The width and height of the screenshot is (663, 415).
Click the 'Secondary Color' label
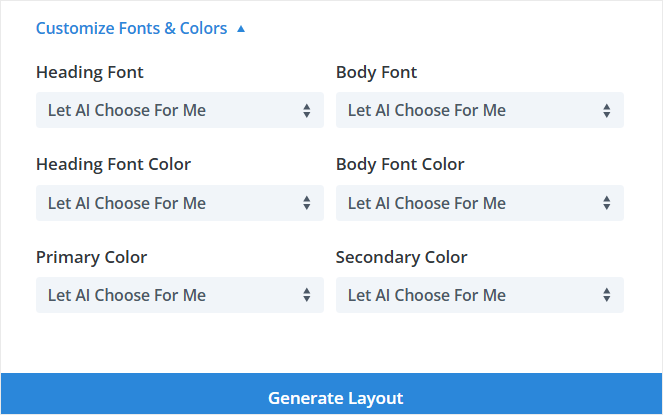[401, 257]
